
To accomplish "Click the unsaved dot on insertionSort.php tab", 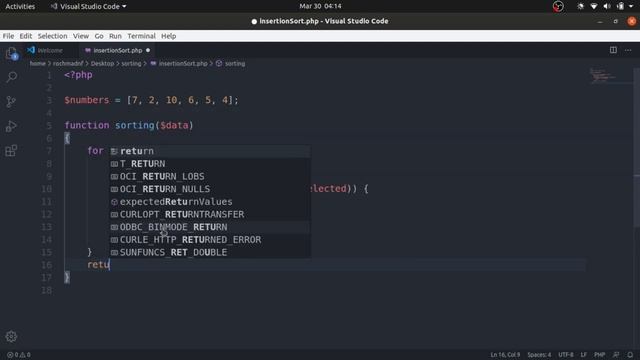I will coord(148,50).
